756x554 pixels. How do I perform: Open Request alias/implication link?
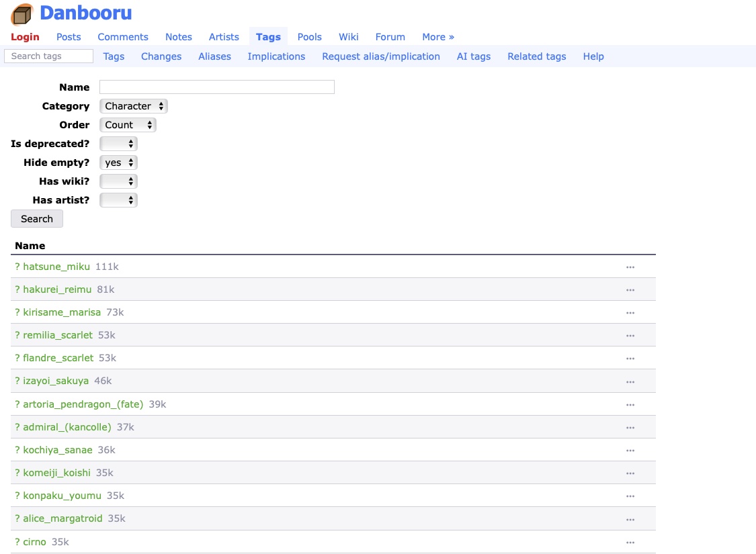(x=381, y=56)
